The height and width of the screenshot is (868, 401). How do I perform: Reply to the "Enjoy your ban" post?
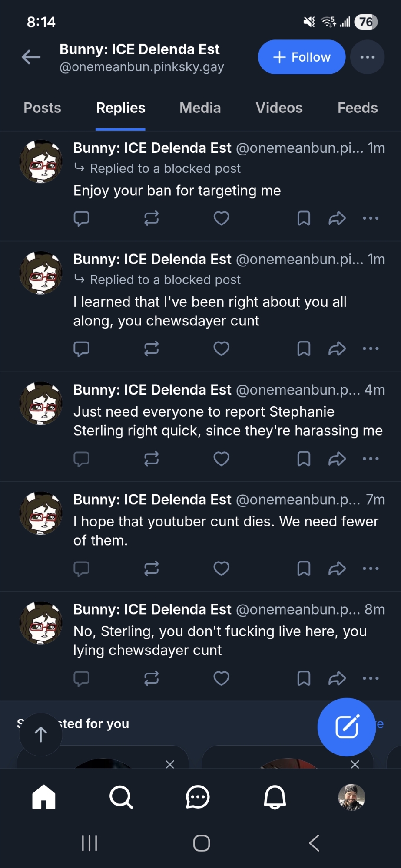[81, 218]
